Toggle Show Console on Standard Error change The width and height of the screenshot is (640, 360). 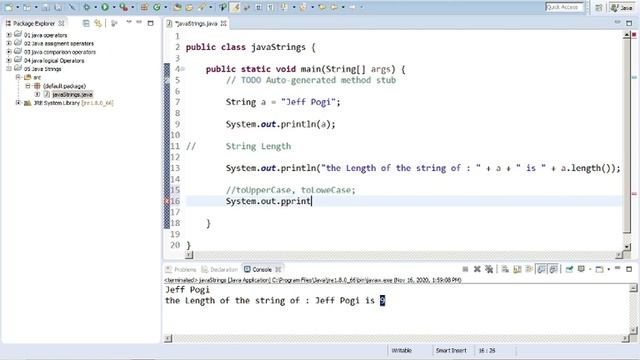coord(553,269)
